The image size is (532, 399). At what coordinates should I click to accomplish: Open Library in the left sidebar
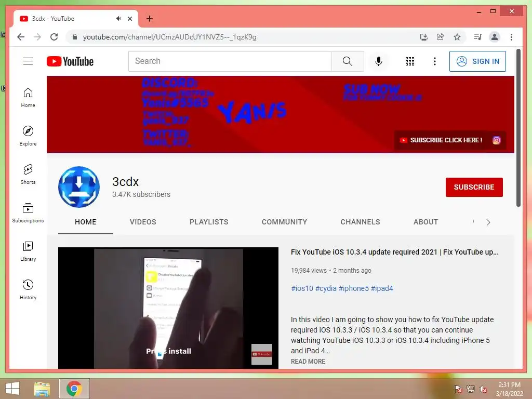28,251
